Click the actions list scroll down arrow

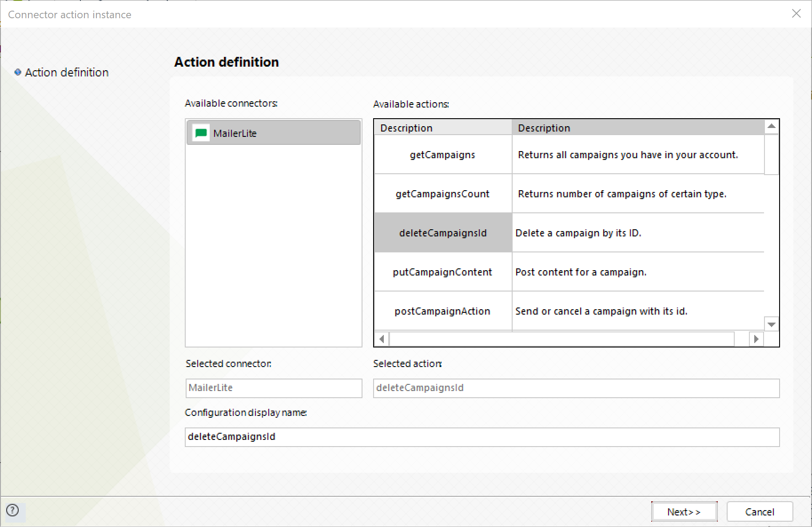pyautogui.click(x=772, y=324)
